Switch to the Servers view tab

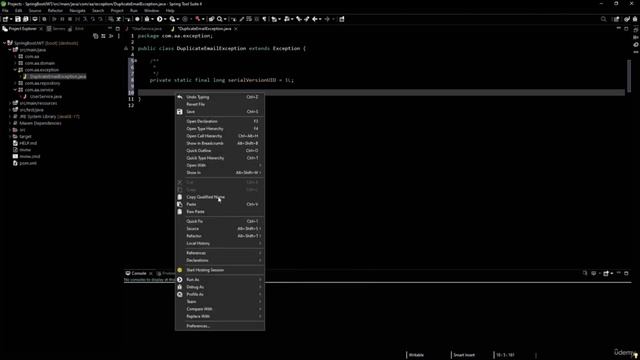coord(56,29)
